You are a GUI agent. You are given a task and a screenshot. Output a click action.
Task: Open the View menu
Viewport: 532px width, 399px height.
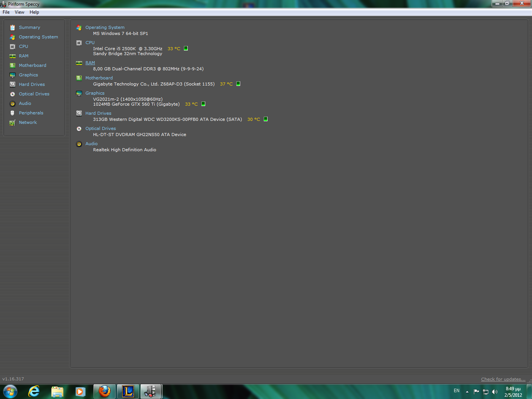pos(19,12)
